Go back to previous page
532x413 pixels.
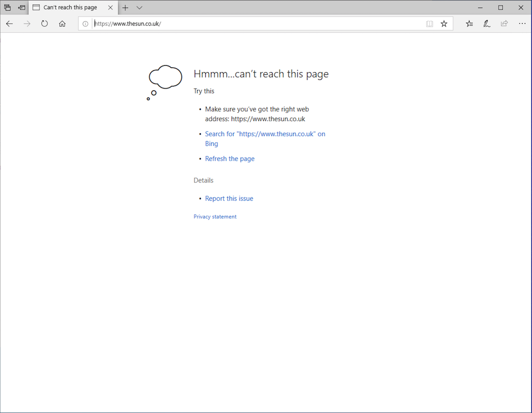pos(10,24)
